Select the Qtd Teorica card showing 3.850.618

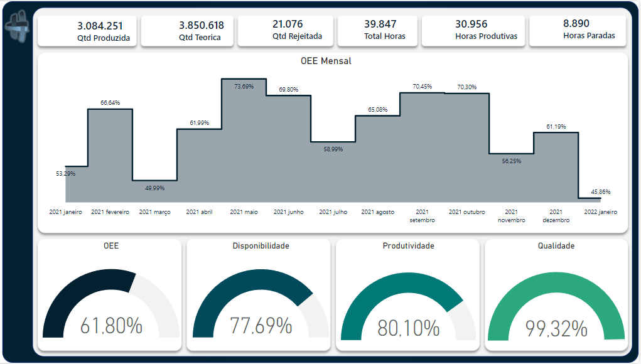pos(187,31)
